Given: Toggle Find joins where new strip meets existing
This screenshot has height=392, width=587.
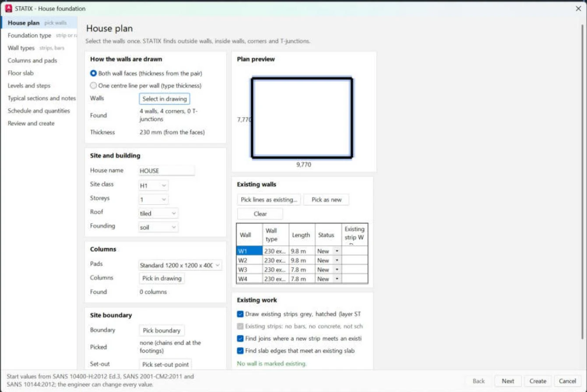Looking at the screenshot, I should click(x=240, y=339).
